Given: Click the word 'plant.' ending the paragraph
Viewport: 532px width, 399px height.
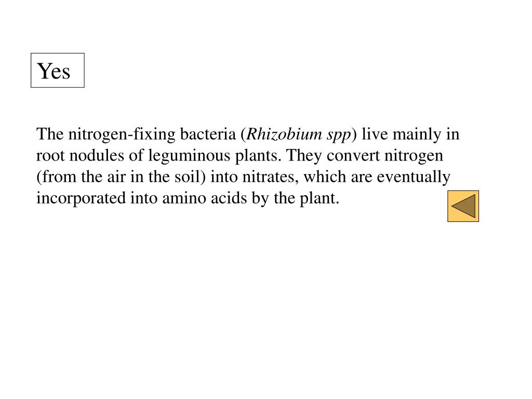Looking at the screenshot, I should click(x=320, y=199).
